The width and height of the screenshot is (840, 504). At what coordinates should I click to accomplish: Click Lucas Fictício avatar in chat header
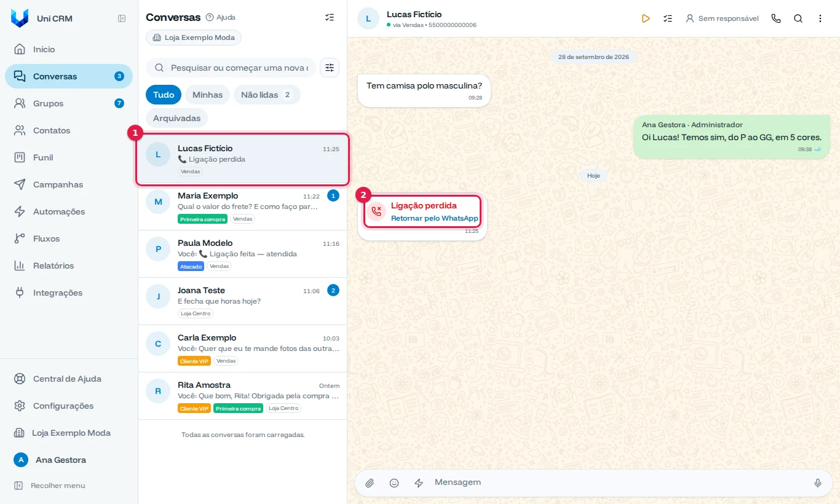[368, 18]
